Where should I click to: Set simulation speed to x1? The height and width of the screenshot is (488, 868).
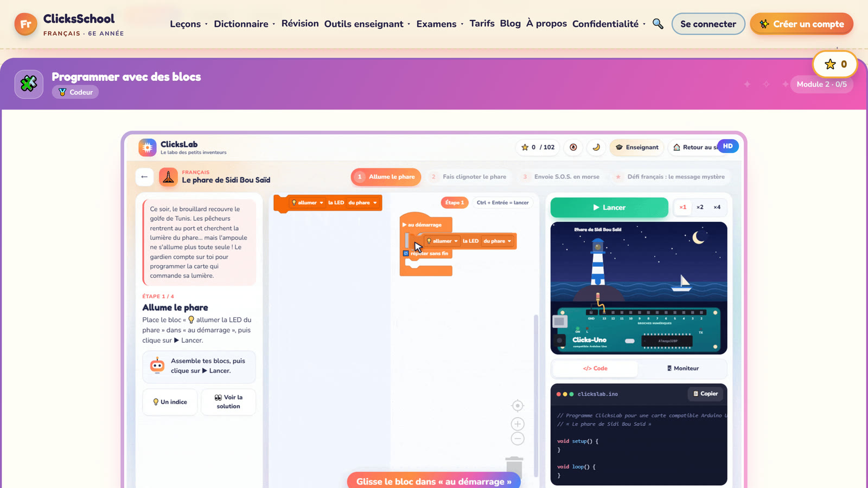[682, 207]
